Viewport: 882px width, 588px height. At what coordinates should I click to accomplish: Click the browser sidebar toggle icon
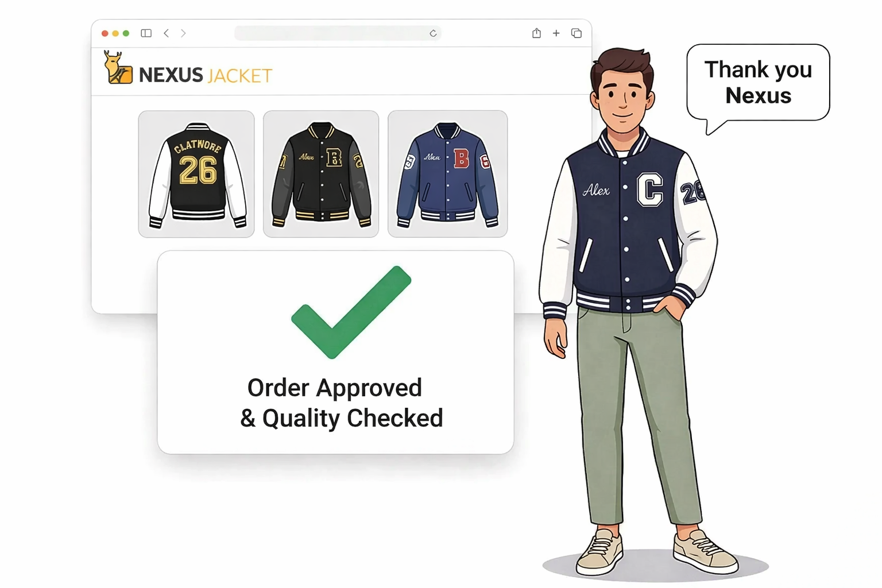point(146,33)
